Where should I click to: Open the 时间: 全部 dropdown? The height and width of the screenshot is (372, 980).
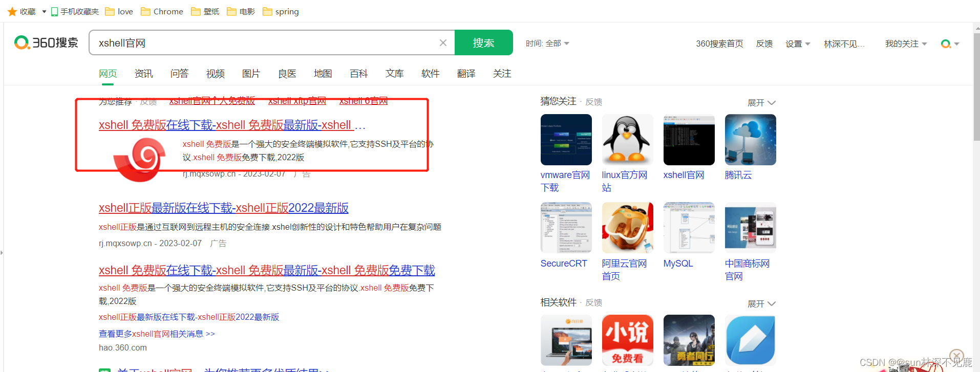click(547, 43)
